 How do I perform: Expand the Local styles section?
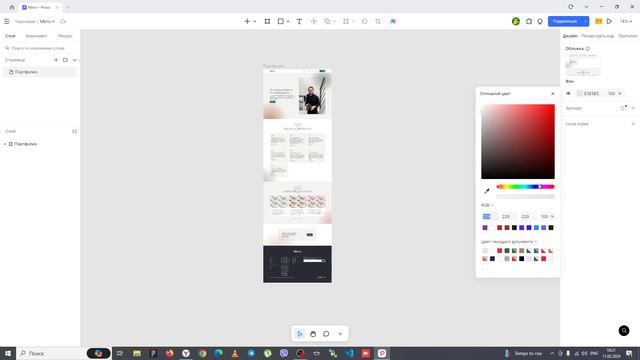point(633,124)
